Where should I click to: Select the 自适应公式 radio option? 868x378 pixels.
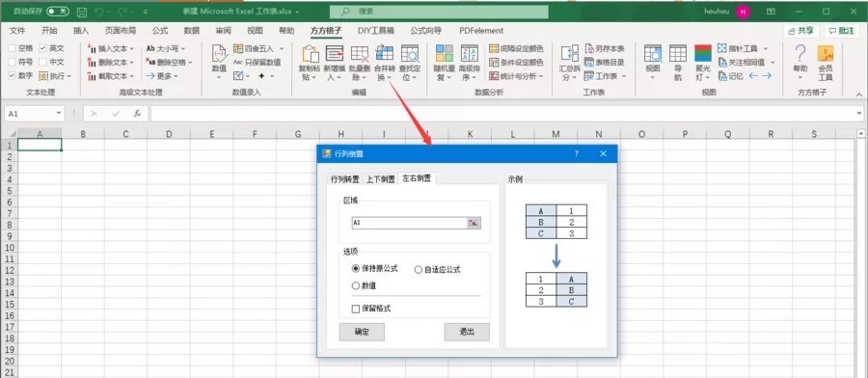pos(419,270)
